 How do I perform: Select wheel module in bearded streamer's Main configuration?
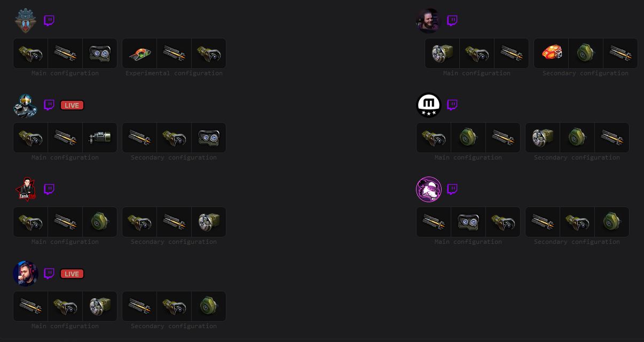coord(442,53)
